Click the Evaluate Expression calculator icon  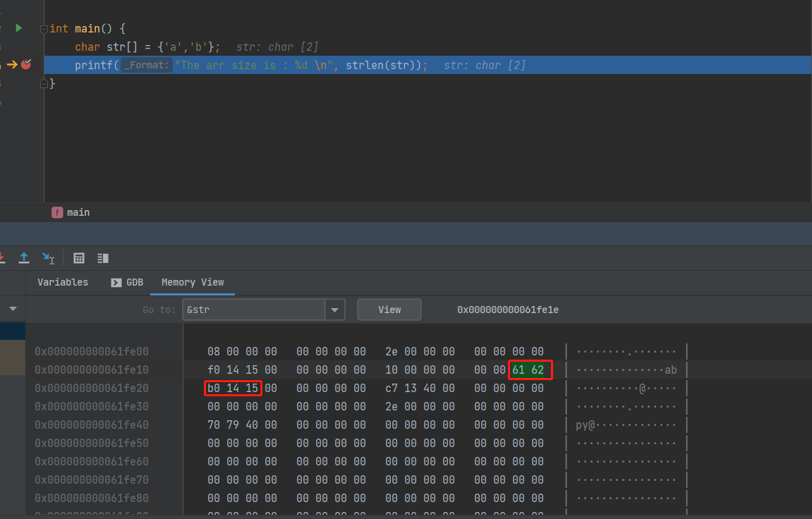(x=79, y=257)
